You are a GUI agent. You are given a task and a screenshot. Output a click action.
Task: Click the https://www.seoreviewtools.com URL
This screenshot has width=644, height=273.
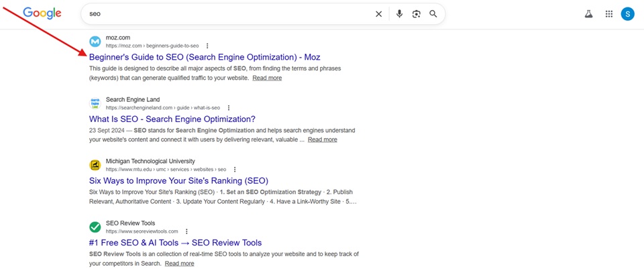142,231
